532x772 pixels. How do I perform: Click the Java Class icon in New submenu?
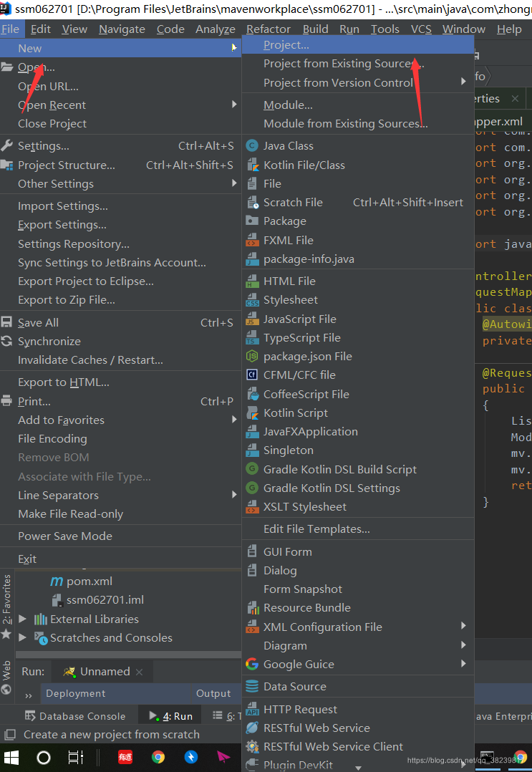[x=252, y=146]
